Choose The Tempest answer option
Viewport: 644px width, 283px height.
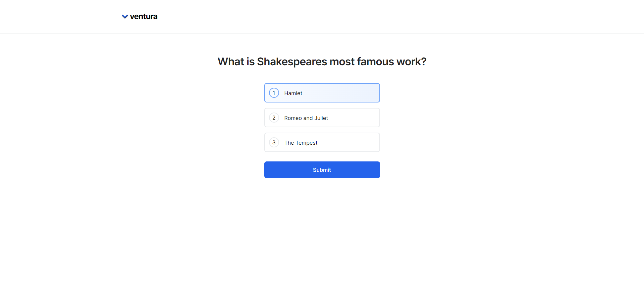322,142
